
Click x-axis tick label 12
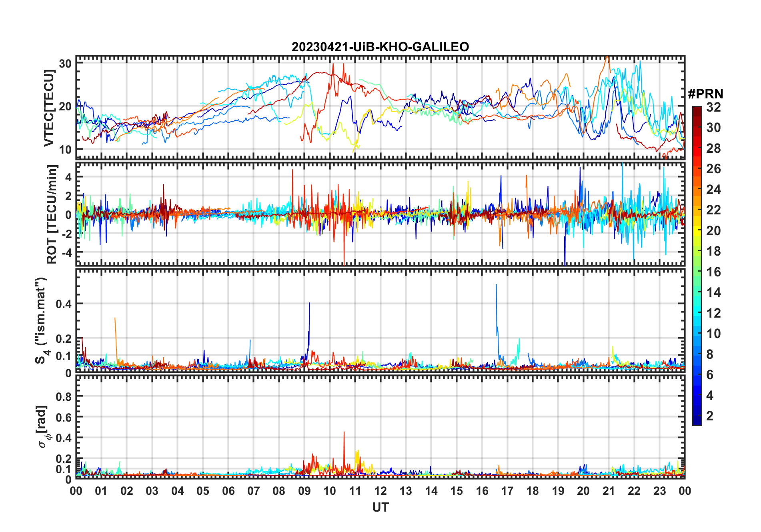pyautogui.click(x=380, y=491)
